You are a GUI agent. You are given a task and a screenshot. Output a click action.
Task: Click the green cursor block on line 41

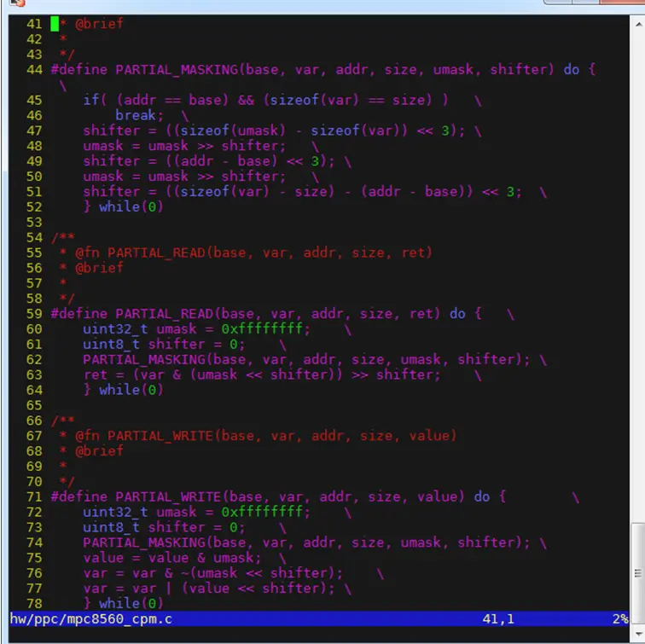click(x=55, y=24)
